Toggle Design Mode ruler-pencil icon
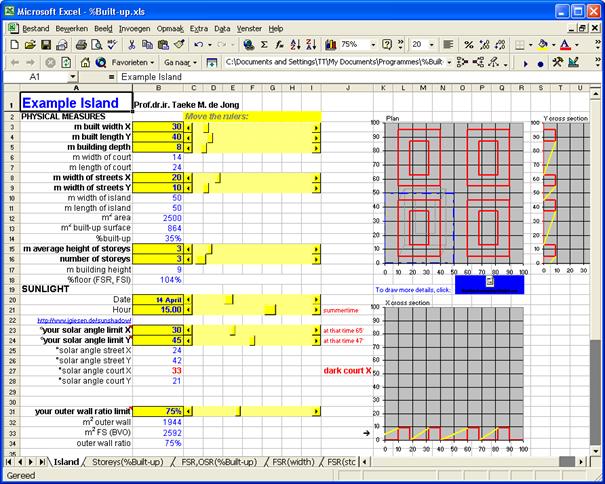Image resolution: width=605 pixels, height=484 pixels. (573, 62)
